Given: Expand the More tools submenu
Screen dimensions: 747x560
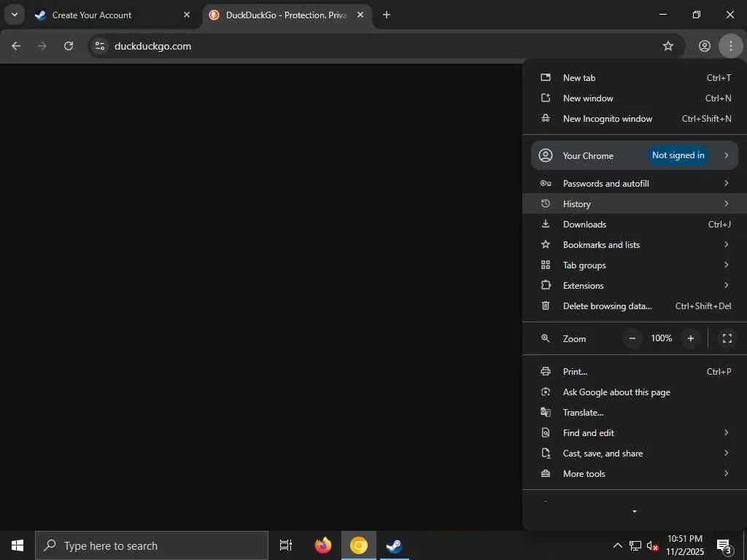Looking at the screenshot, I should (635, 474).
